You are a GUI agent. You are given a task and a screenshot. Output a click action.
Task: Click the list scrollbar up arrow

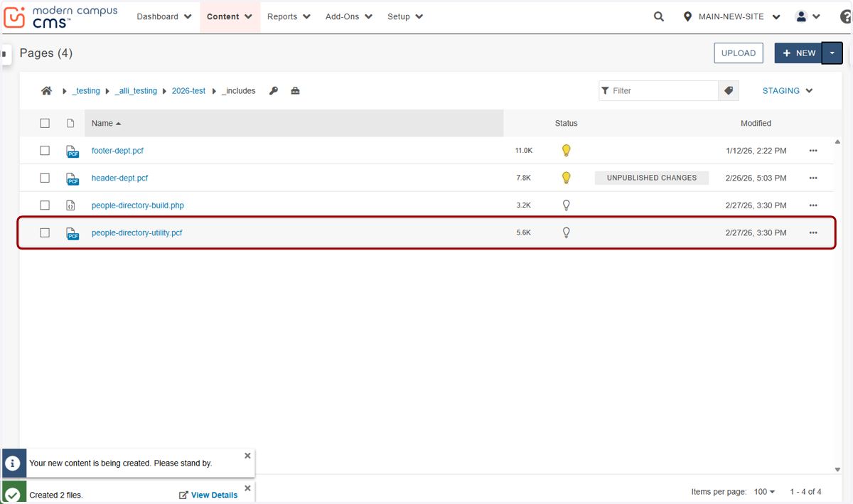[837, 142]
